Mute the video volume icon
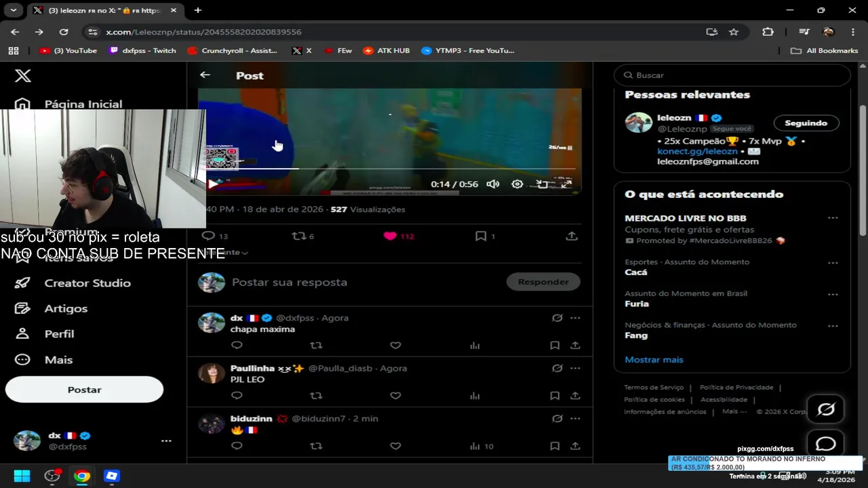Image resolution: width=868 pixels, height=488 pixels. pyautogui.click(x=493, y=184)
